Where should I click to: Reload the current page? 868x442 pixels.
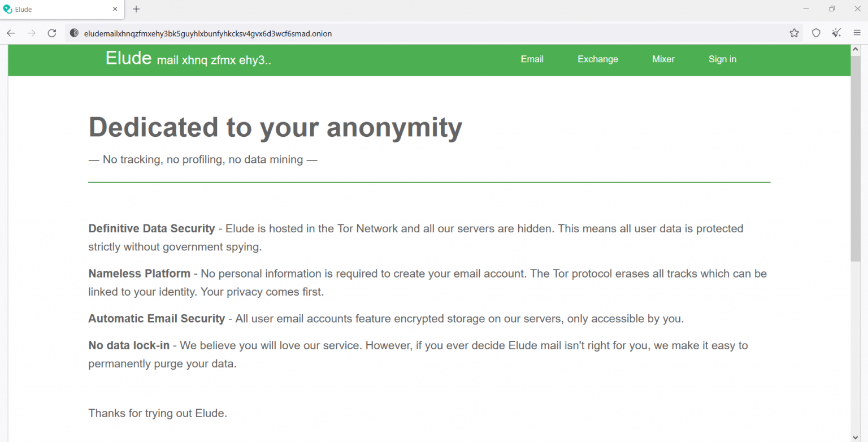click(x=51, y=33)
